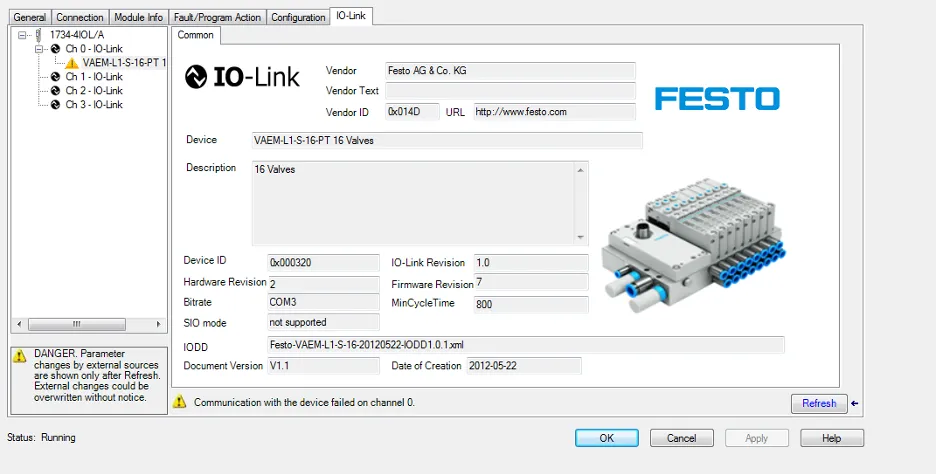
Task: Open the Fault/Program Action tab
Action: [217, 17]
